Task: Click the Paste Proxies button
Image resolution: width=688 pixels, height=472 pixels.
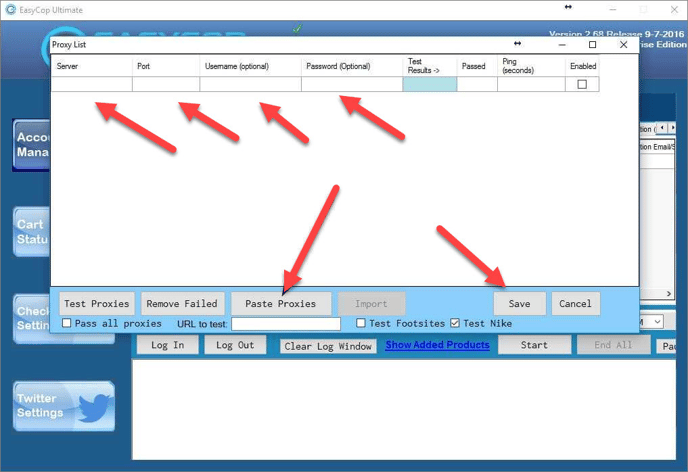Action: pos(281,304)
